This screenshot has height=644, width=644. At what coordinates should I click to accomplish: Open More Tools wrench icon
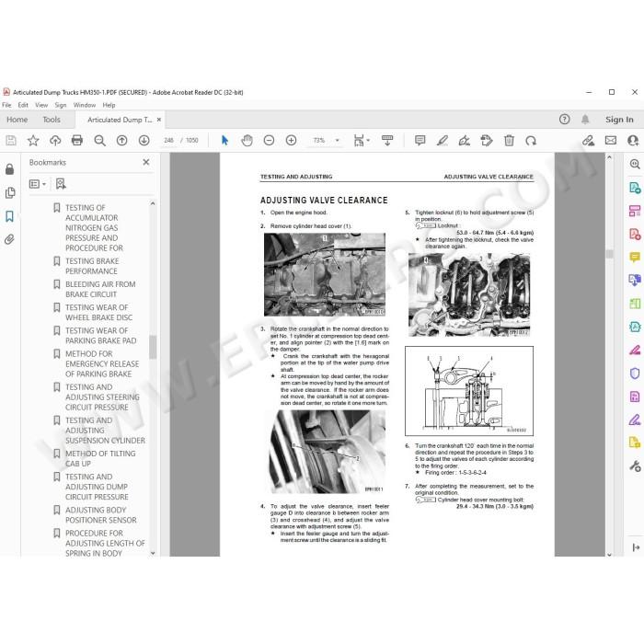(635, 466)
